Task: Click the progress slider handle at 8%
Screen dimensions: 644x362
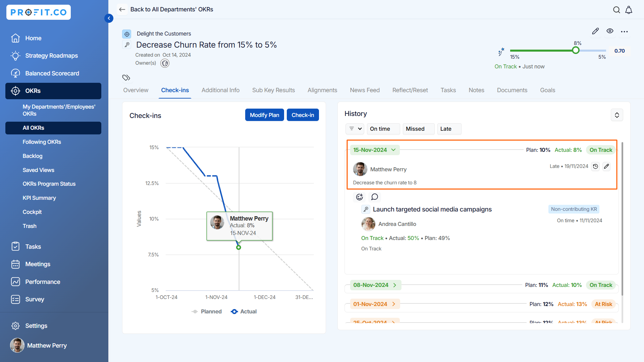Action: coord(576,51)
